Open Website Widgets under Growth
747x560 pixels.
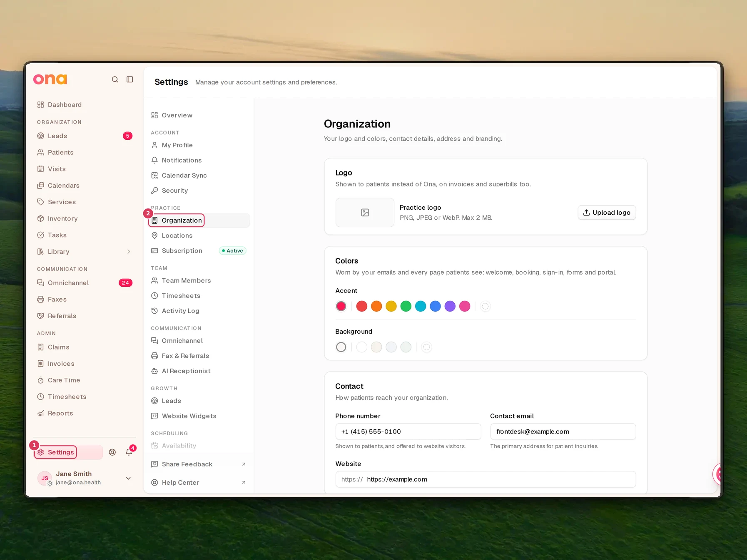point(199,416)
